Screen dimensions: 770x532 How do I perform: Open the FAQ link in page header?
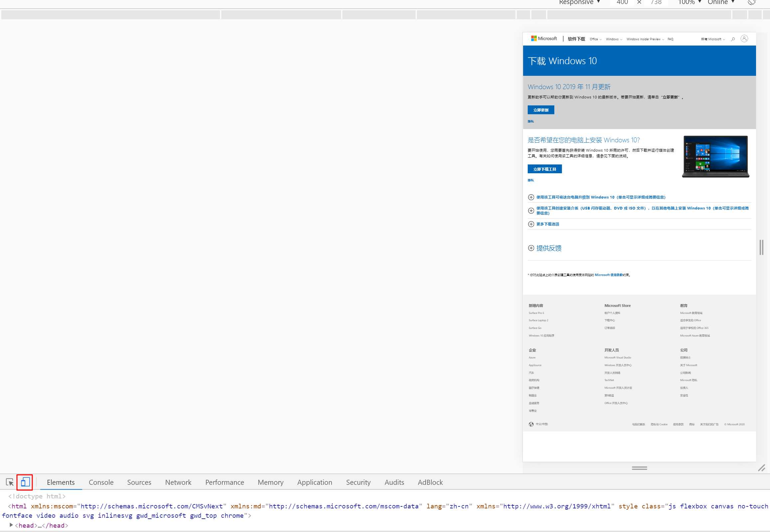click(670, 39)
